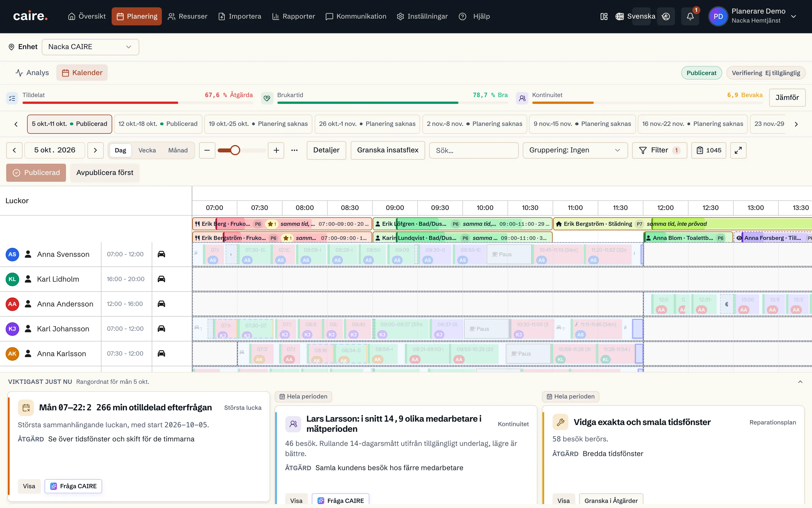The image size is (812, 508).
Task: Click Granska insatsflex button
Action: [388, 150]
